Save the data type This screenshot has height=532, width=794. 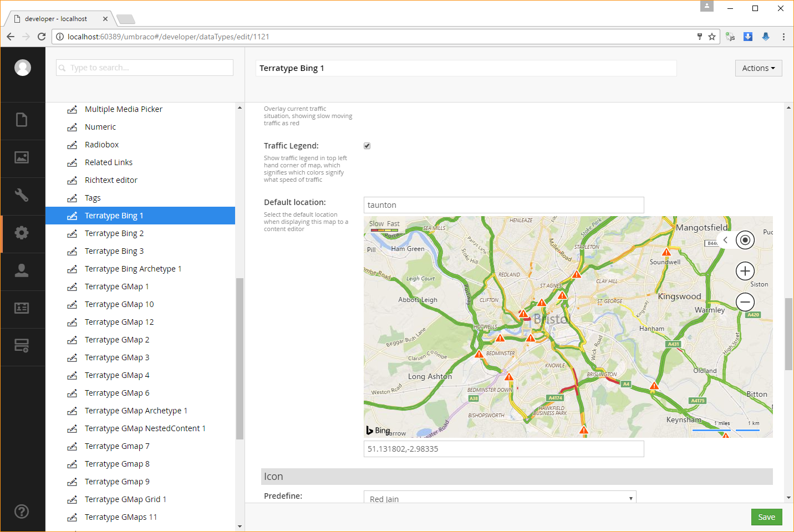click(x=766, y=517)
